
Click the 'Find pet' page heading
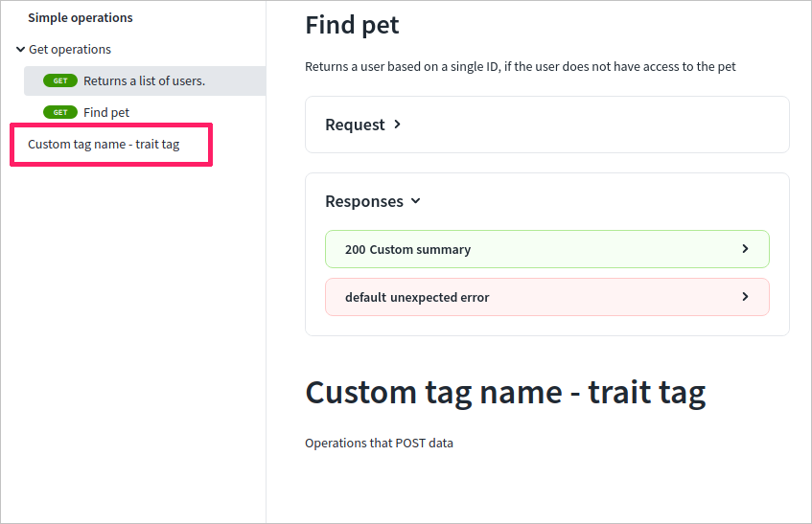click(x=352, y=25)
